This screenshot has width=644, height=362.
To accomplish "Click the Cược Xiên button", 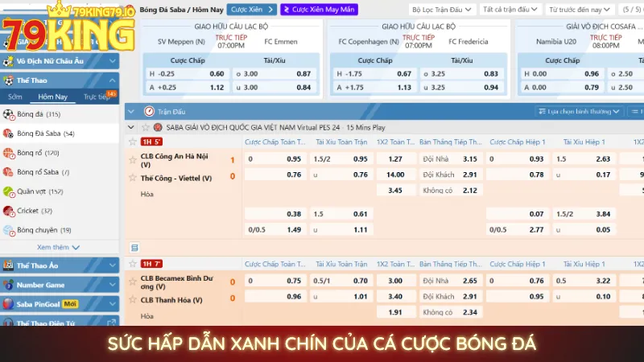I will pos(252,10).
